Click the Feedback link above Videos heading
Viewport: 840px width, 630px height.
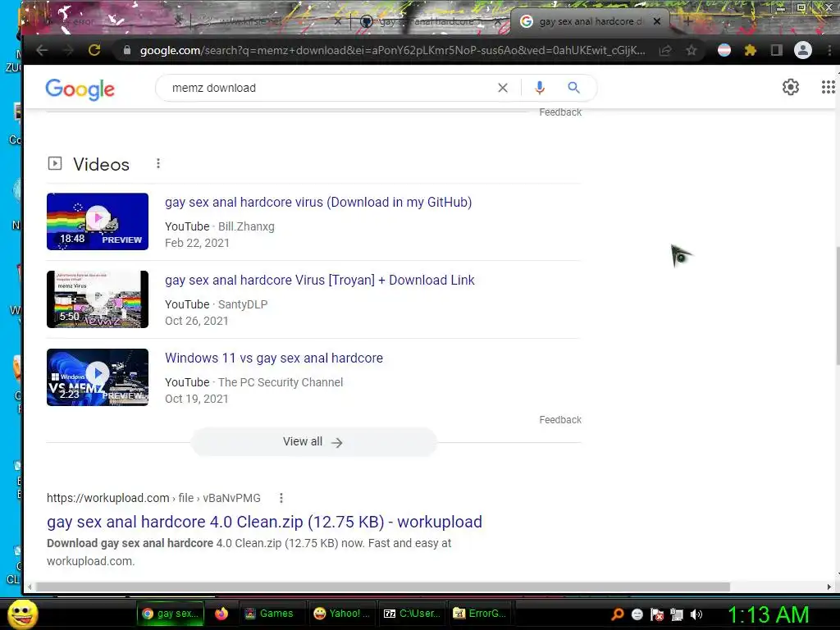[560, 112]
